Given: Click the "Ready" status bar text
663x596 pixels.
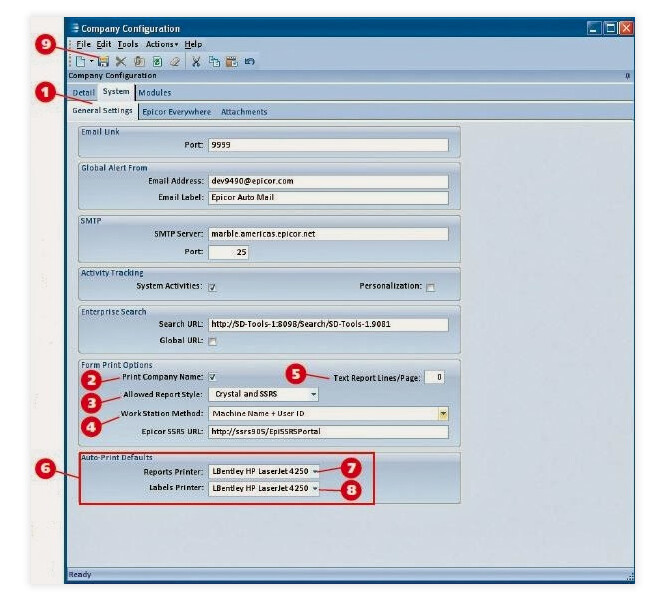Looking at the screenshot, I should (x=80, y=574).
